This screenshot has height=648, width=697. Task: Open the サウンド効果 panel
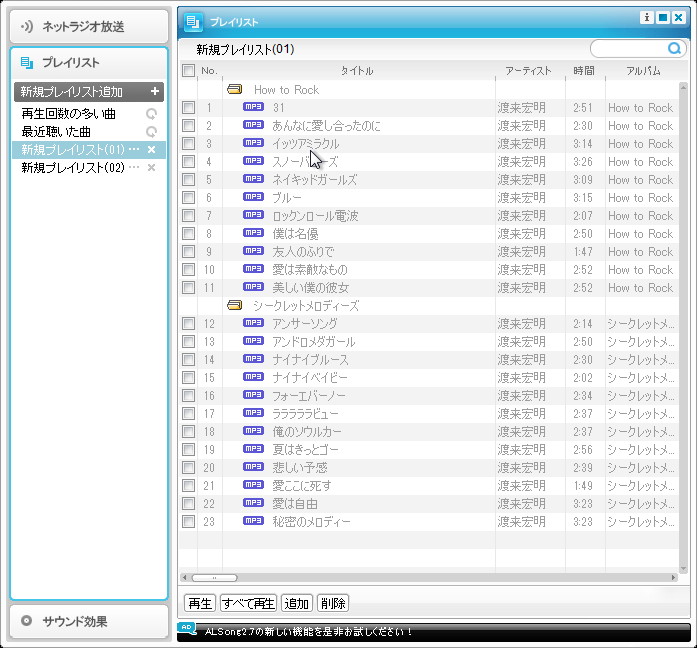(89, 621)
